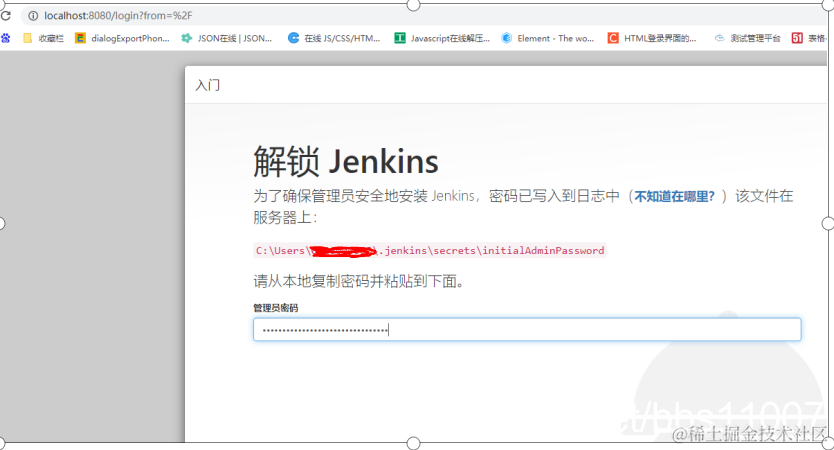Image resolution: width=834 pixels, height=450 pixels.
Task: Reload the page with the refresh icon
Action: (x=6, y=16)
